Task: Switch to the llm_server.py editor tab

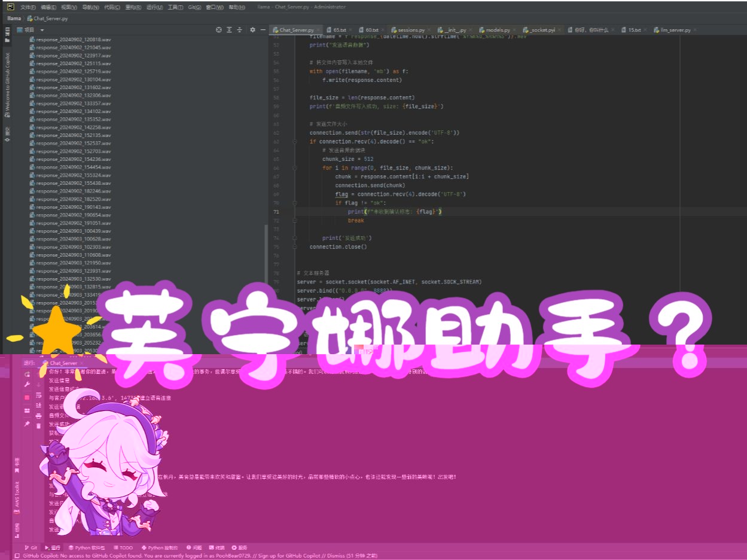Action: point(675,29)
